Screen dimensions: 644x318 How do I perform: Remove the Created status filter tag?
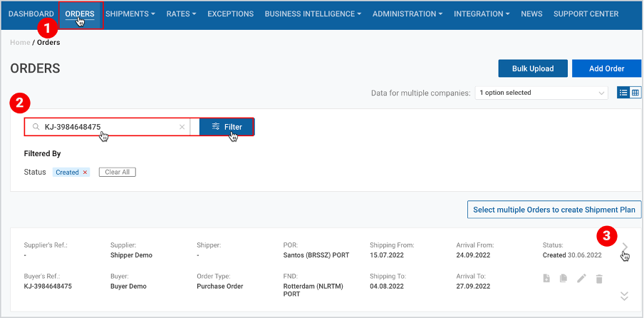click(x=85, y=173)
